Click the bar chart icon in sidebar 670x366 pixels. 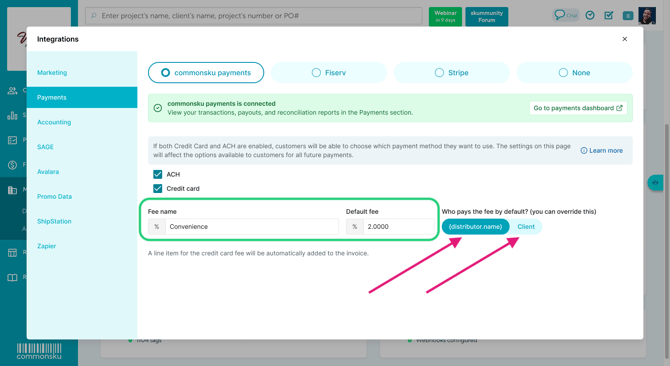[12, 115]
